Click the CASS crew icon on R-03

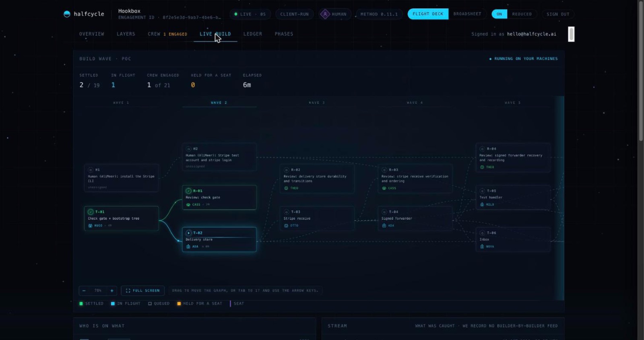(384, 188)
